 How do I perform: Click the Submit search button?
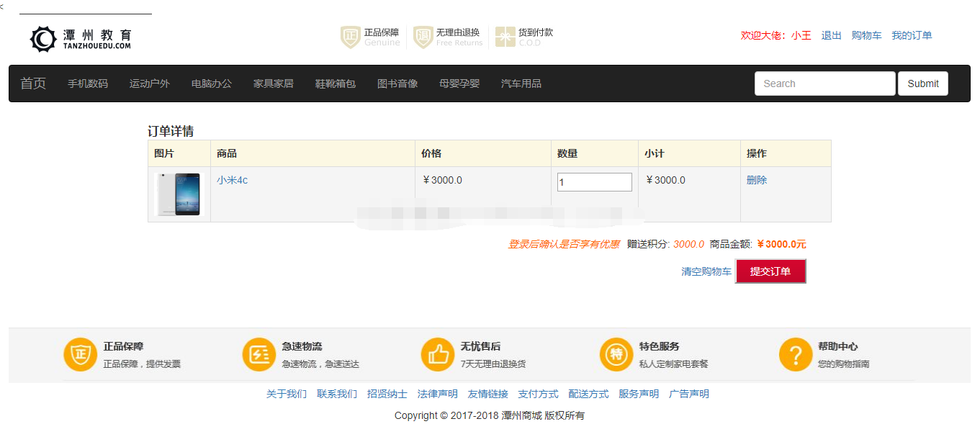point(923,84)
